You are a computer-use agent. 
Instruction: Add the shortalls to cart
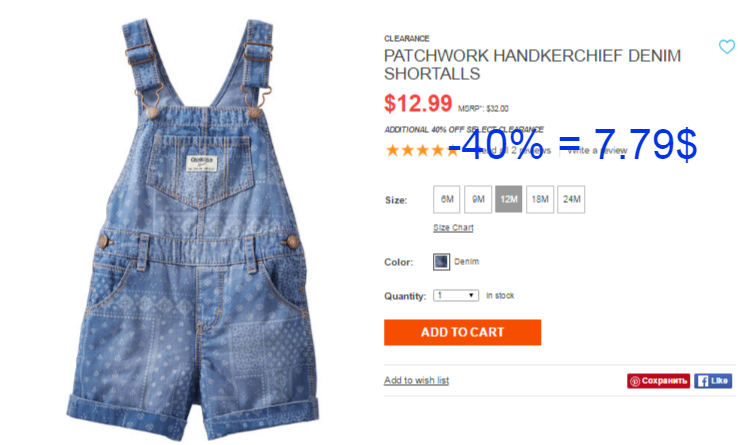(462, 332)
